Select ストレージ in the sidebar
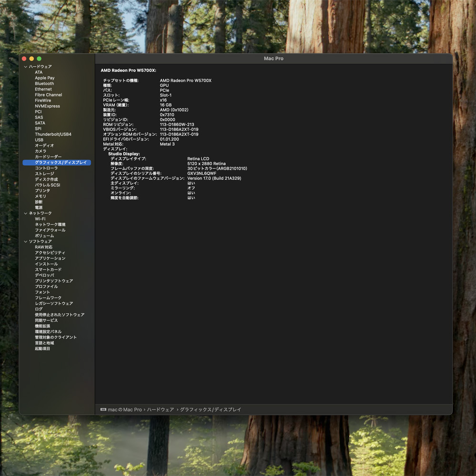The image size is (476, 476). pos(44,174)
